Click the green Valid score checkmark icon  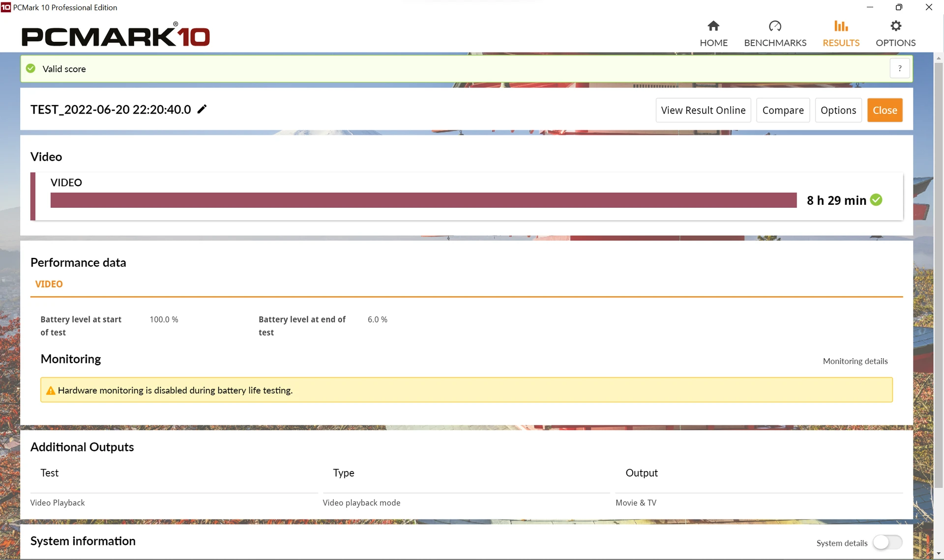[31, 68]
